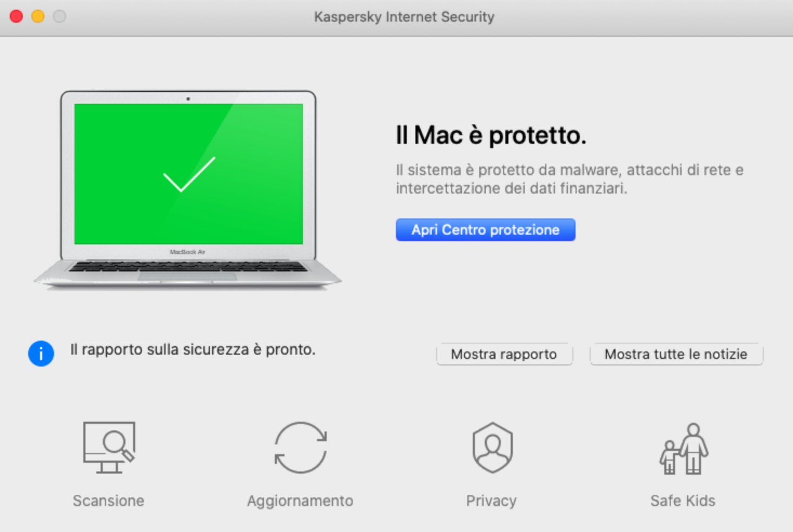The width and height of the screenshot is (793, 532).
Task: Click the Il Mac è protetto heading
Action: (x=490, y=135)
